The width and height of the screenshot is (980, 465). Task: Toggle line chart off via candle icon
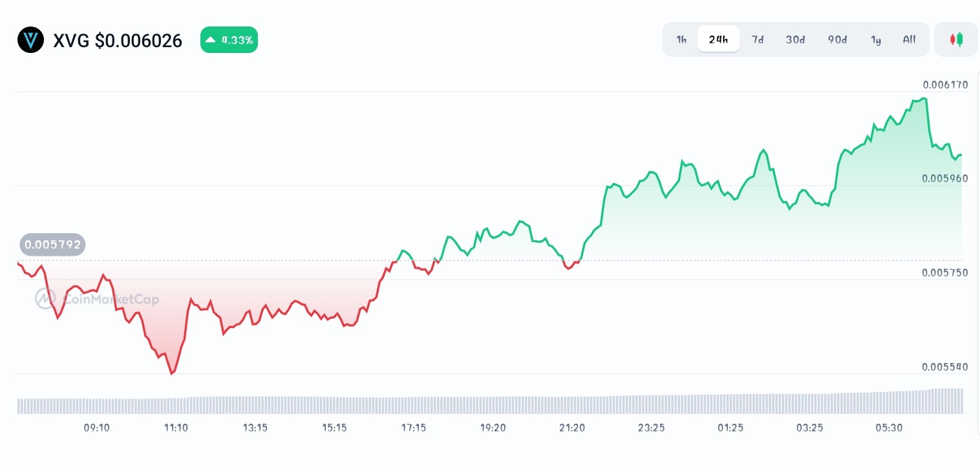point(955,39)
